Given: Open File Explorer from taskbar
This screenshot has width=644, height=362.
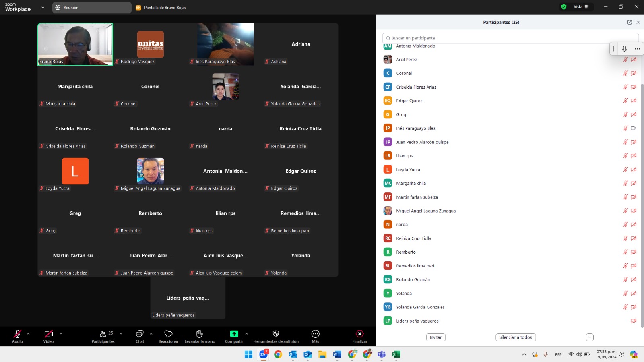Looking at the screenshot, I should (322, 354).
